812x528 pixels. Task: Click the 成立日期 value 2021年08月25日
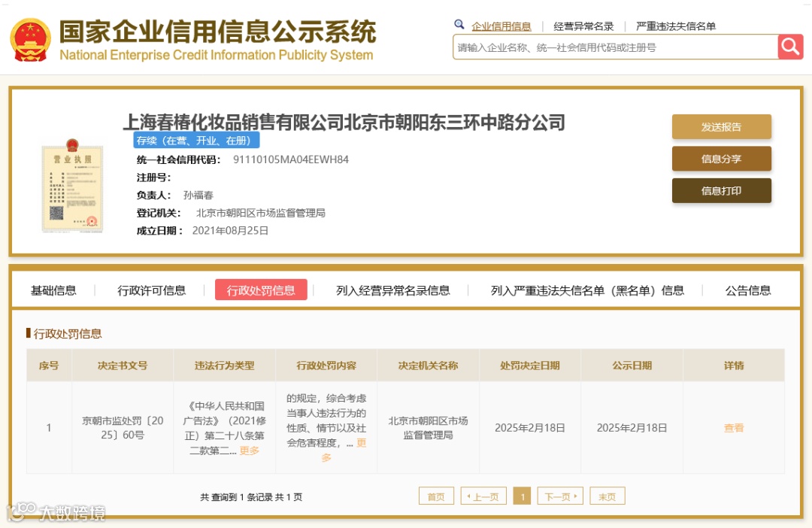coord(230,231)
